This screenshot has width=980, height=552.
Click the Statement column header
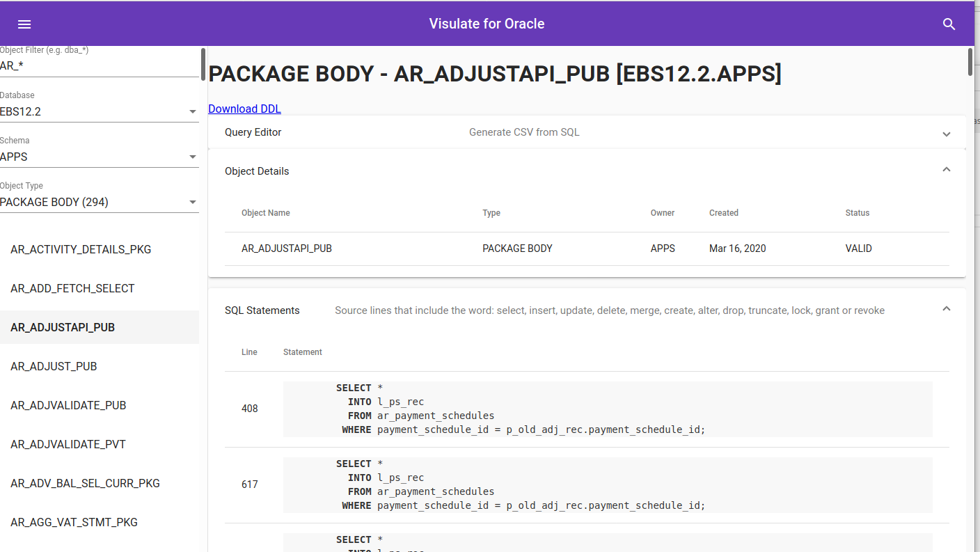click(x=303, y=352)
